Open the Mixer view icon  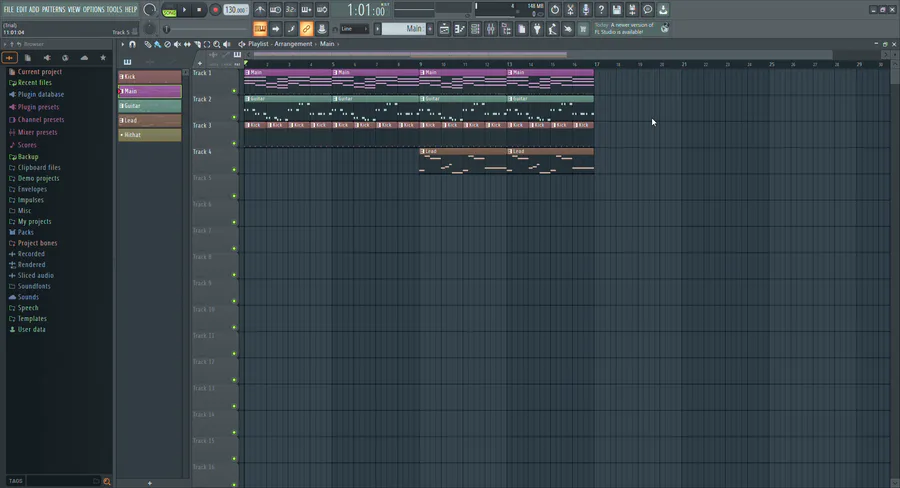[491, 29]
